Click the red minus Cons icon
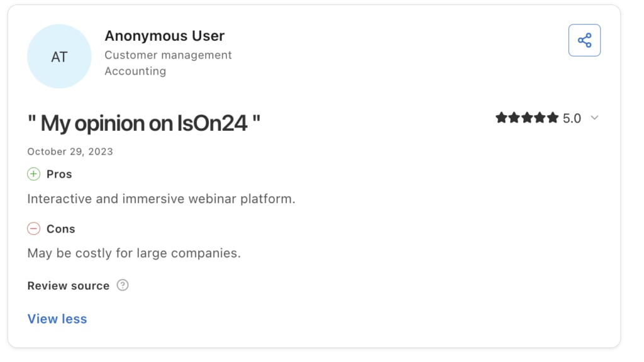 click(34, 229)
